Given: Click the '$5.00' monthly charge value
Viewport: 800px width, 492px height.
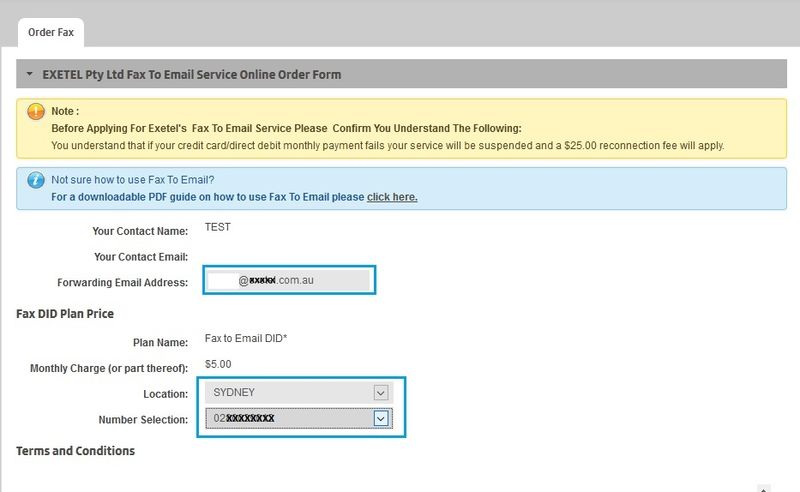Looking at the screenshot, I should (218, 364).
